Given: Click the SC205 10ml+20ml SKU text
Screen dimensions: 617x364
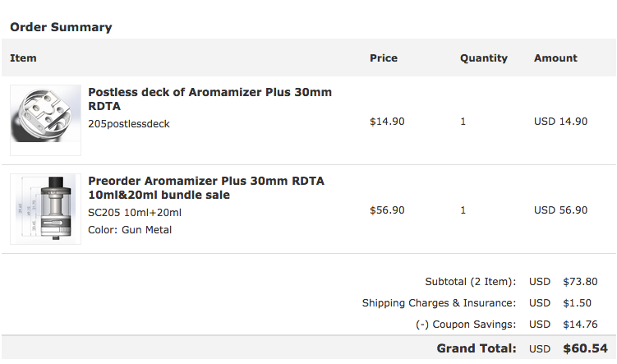Looking at the screenshot, I should (135, 213).
